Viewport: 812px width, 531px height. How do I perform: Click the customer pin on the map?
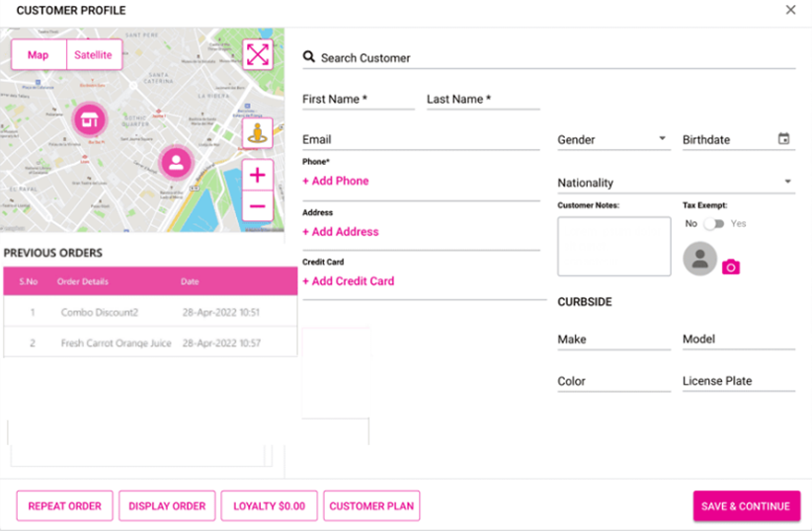point(176,162)
